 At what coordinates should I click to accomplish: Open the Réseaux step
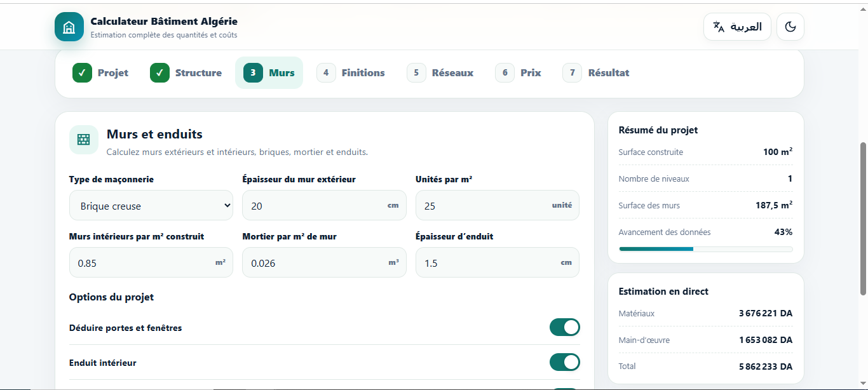[440, 73]
